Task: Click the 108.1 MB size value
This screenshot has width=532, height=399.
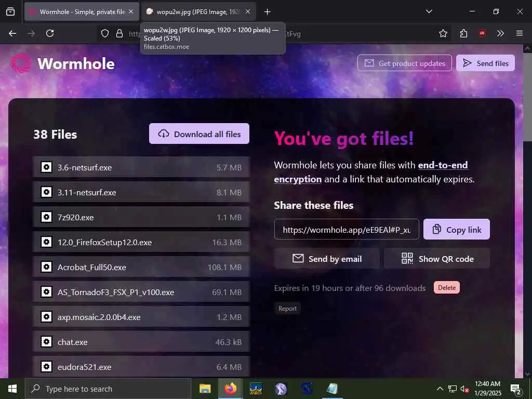Action: click(224, 268)
